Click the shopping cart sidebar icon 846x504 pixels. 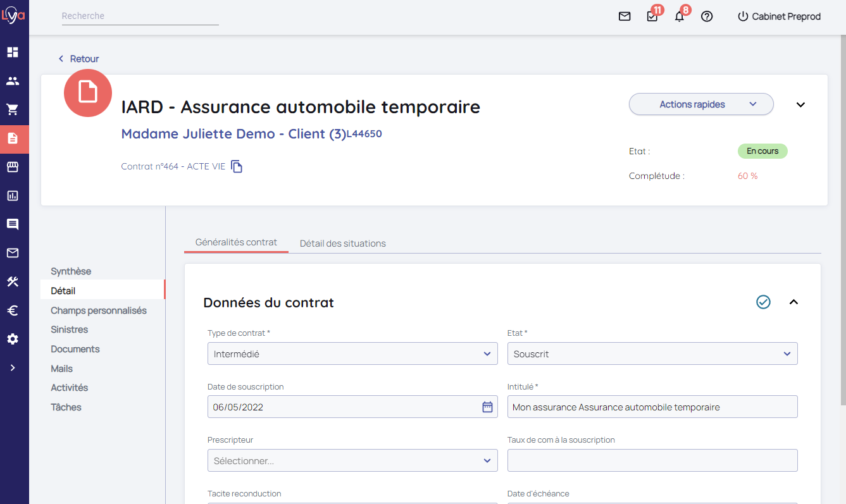point(13,110)
